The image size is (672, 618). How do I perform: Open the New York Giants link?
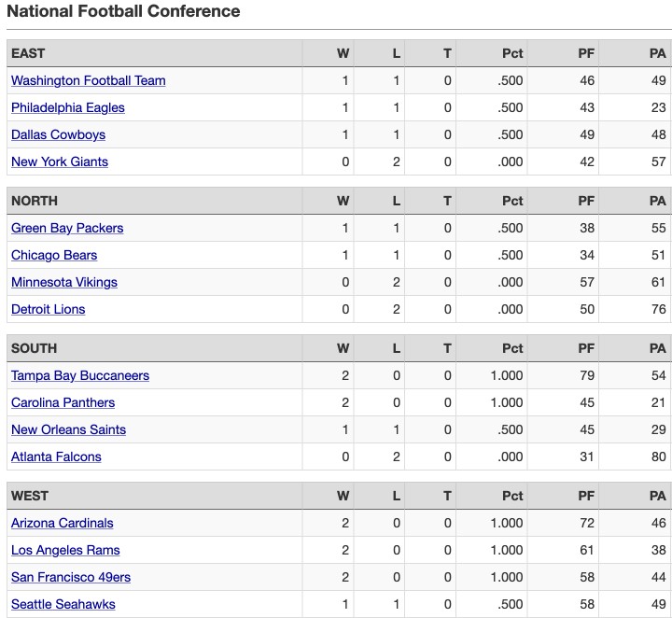point(60,162)
